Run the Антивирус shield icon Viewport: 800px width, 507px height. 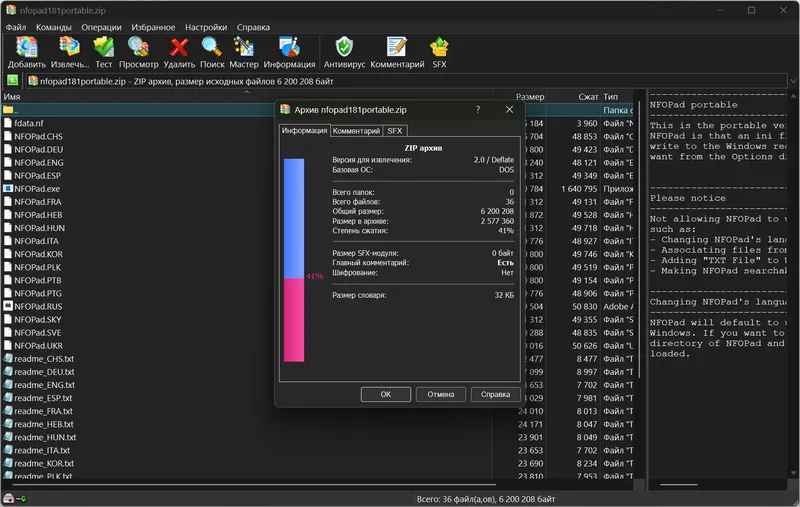pyautogui.click(x=344, y=47)
